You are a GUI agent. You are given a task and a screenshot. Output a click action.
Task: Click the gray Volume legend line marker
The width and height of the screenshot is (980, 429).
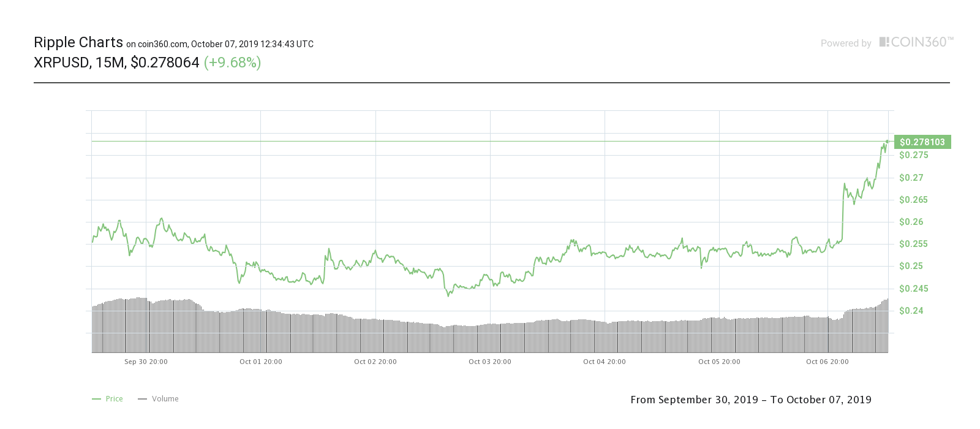coord(142,399)
